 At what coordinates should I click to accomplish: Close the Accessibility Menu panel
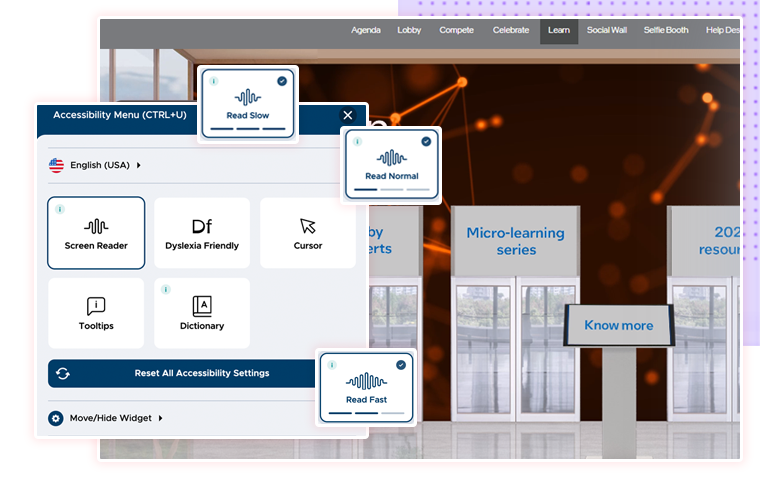(348, 116)
